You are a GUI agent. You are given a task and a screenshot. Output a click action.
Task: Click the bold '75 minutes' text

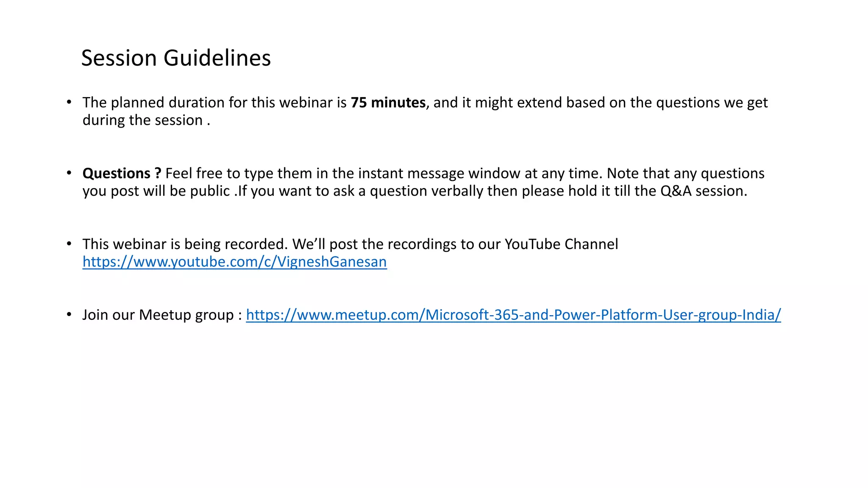coord(388,103)
